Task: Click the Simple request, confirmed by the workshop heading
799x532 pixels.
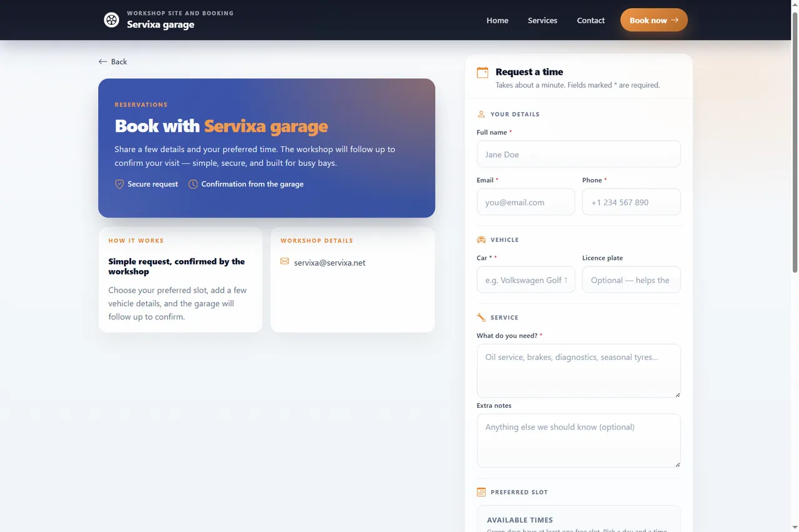Action: point(177,266)
